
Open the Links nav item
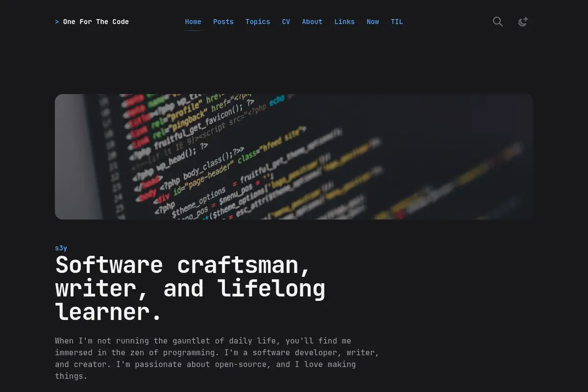(344, 22)
